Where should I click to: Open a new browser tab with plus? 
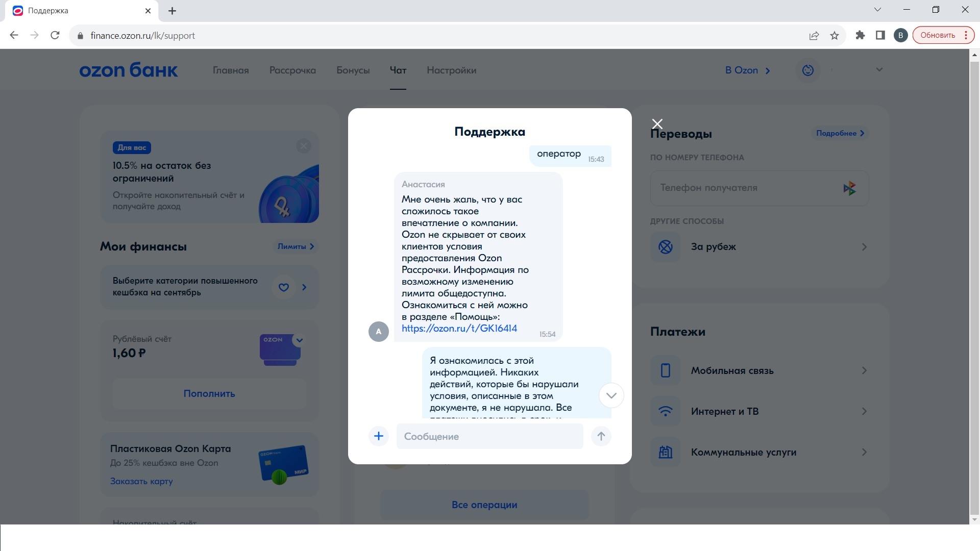point(173,11)
